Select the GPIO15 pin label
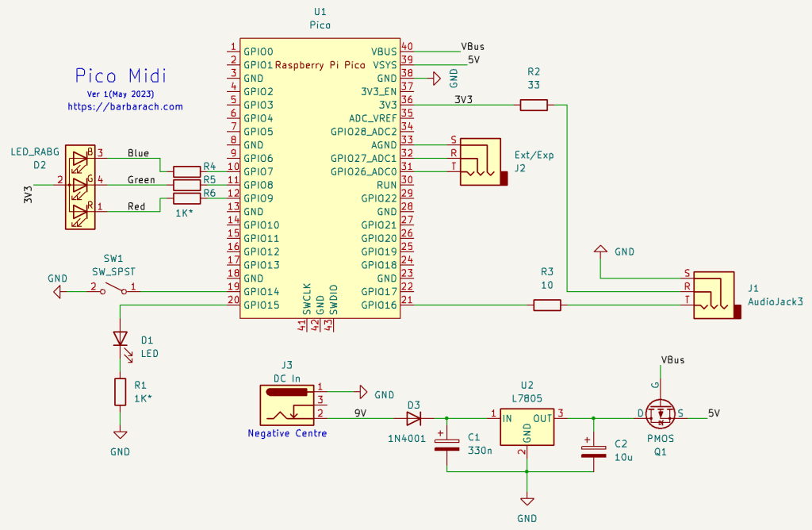 tap(262, 305)
